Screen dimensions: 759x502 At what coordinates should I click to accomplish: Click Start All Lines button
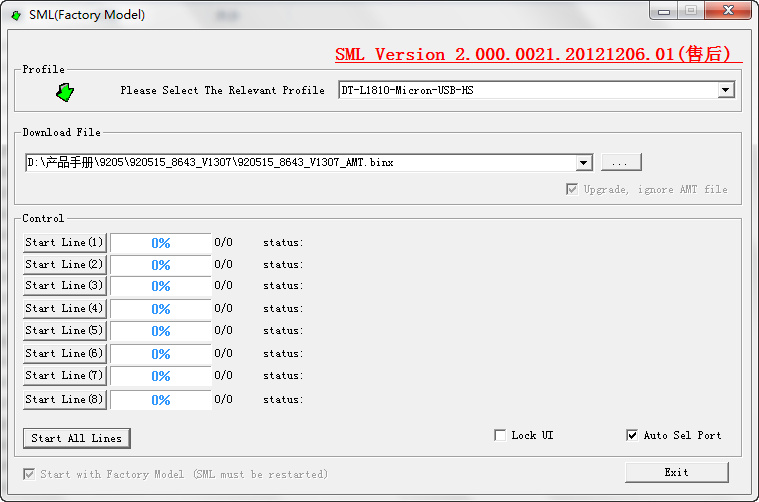point(76,438)
